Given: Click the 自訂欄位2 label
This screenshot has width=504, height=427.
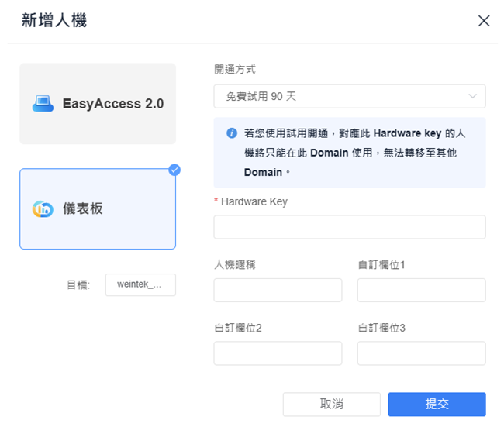Looking at the screenshot, I should [238, 328].
